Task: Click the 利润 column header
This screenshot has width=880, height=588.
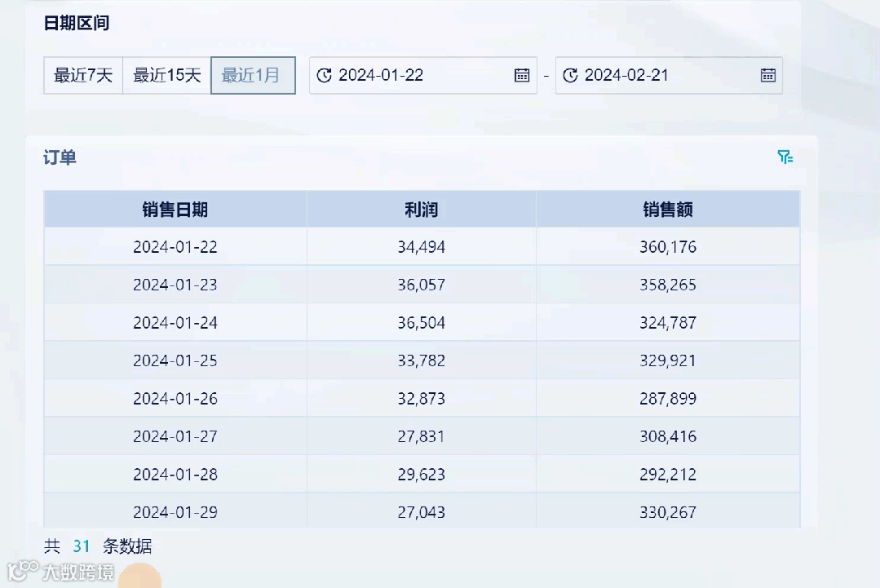Action: pyautogui.click(x=422, y=210)
